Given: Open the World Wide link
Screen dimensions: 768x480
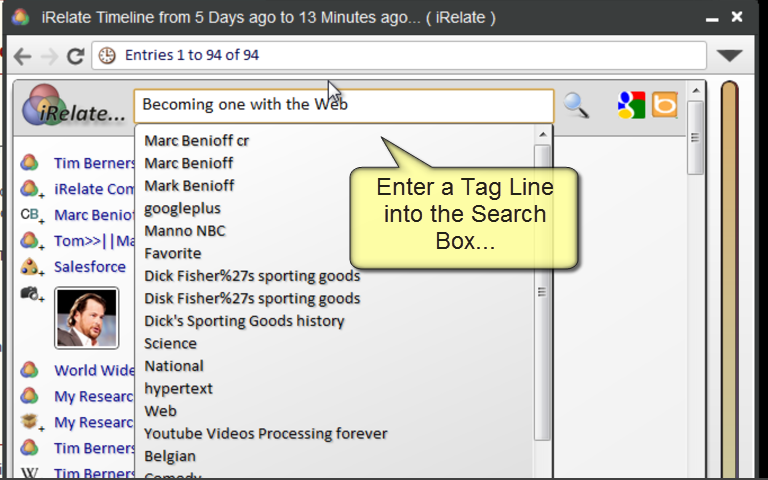Looking at the screenshot, I should (94, 370).
